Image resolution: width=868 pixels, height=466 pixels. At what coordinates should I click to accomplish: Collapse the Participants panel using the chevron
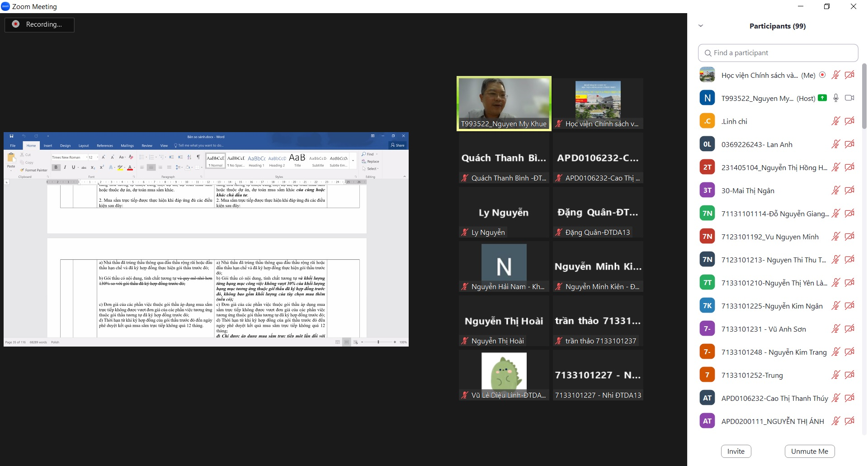(x=701, y=26)
